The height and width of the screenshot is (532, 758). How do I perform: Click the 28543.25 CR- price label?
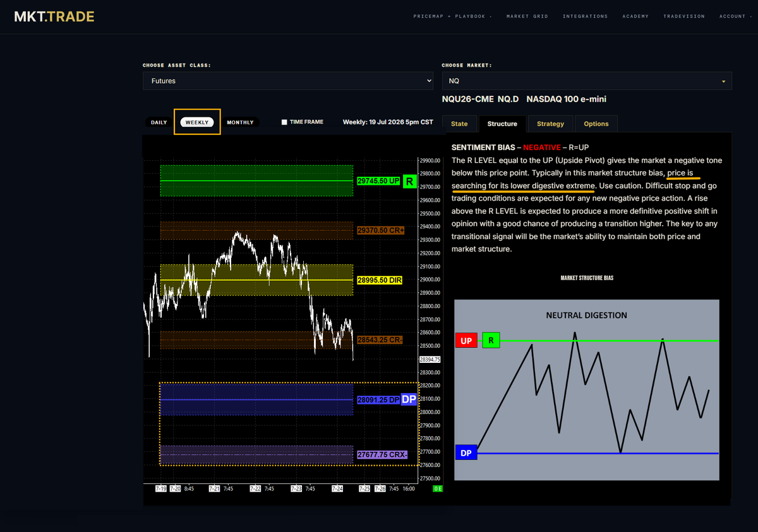coord(380,340)
